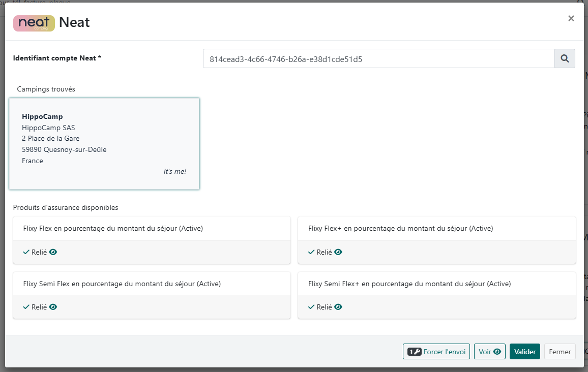Dismiss dialog with the Fermer button

pos(560,352)
